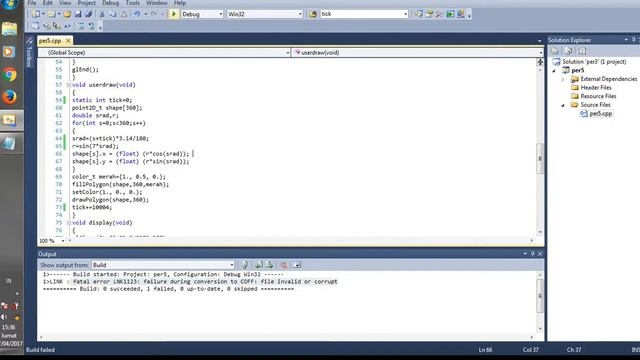
Task: Click the fatal error LNK1123 output line
Action: pos(190,282)
